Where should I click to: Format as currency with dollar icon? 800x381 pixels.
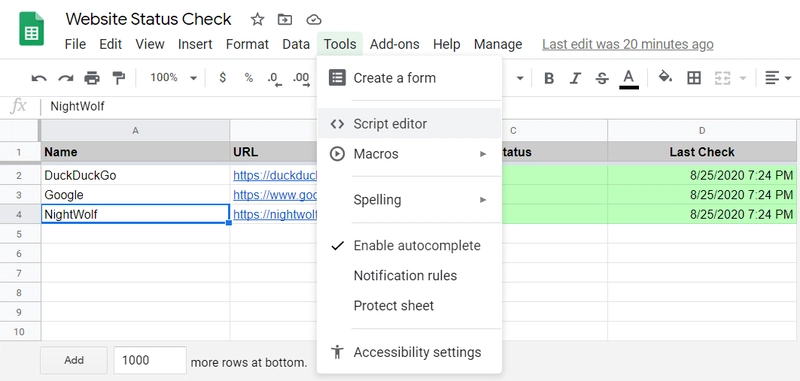(222, 78)
